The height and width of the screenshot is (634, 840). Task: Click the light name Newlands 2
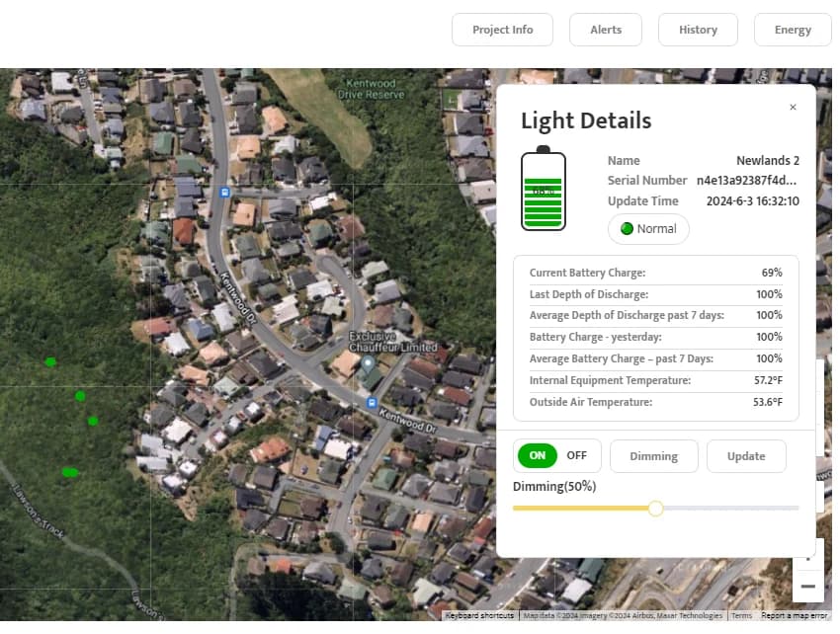click(x=768, y=161)
